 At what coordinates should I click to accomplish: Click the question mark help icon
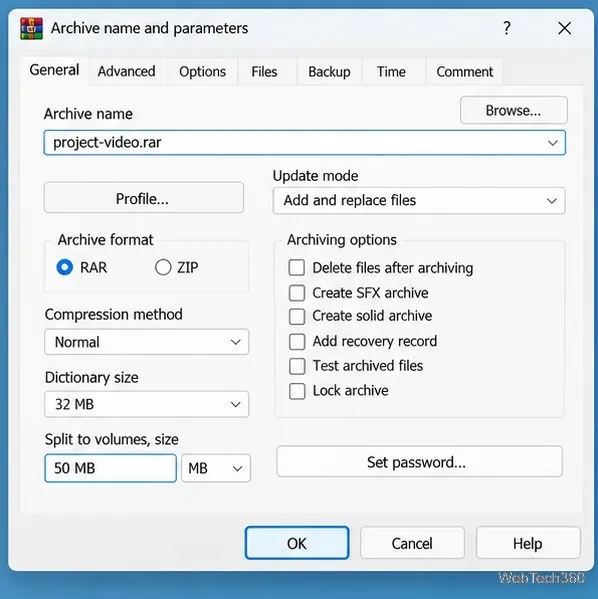(x=507, y=28)
